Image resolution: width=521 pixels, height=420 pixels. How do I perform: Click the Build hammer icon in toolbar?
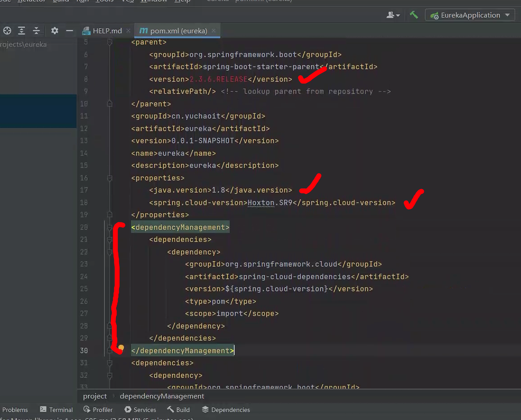414,15
